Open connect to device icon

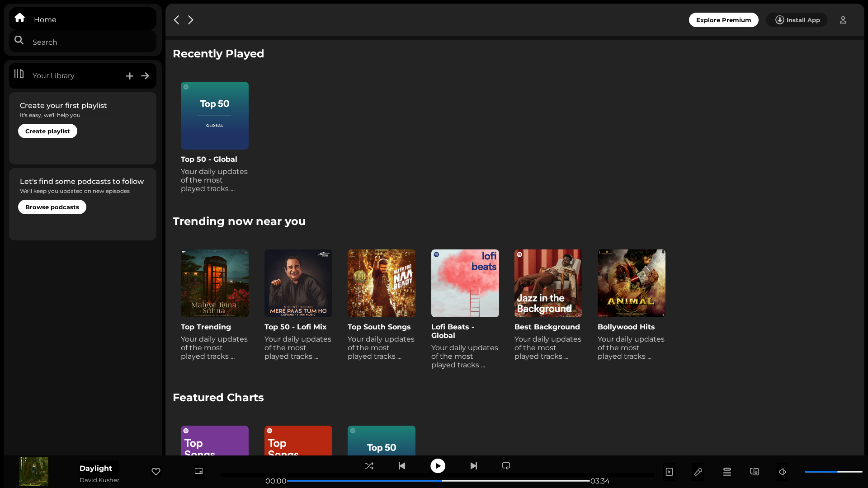754,472
